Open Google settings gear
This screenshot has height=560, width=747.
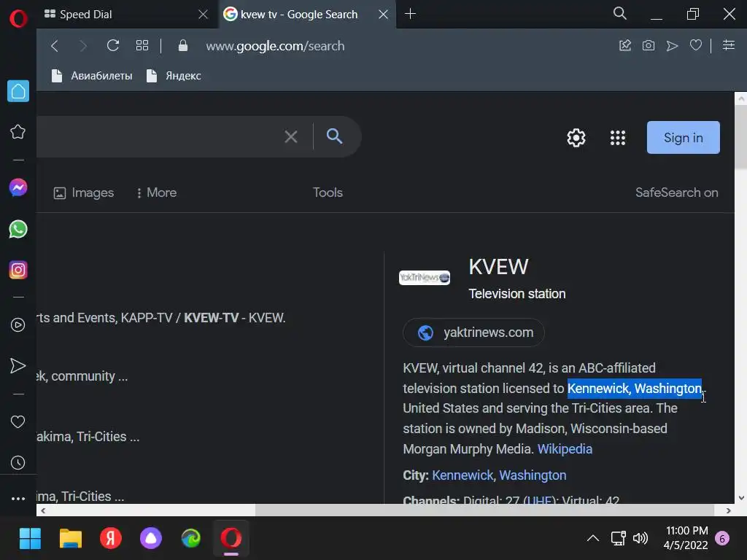pos(576,138)
